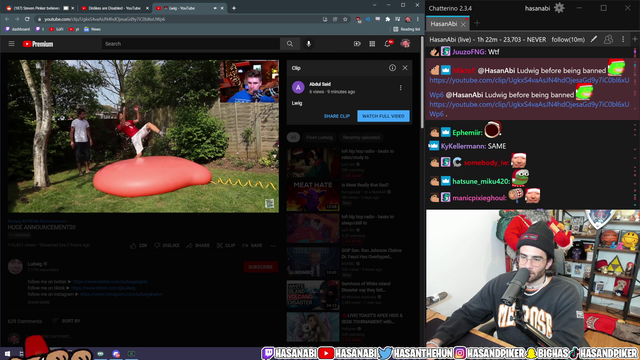Close the Clip panel
Screen dimensions: 640x360
coord(405,68)
